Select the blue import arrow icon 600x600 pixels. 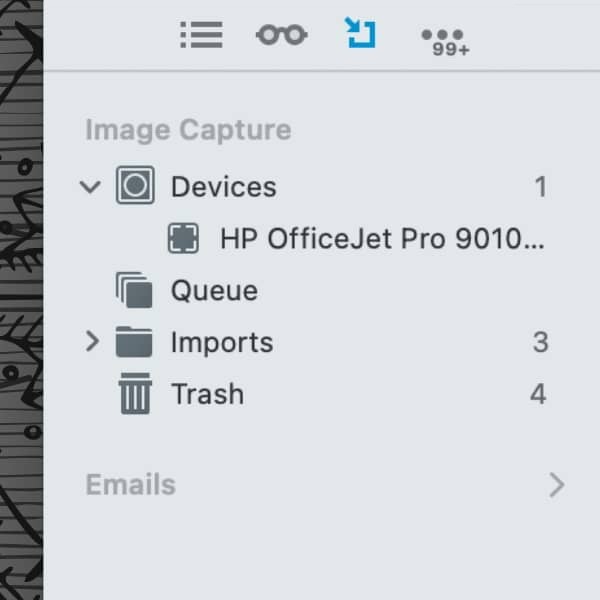[x=360, y=32]
